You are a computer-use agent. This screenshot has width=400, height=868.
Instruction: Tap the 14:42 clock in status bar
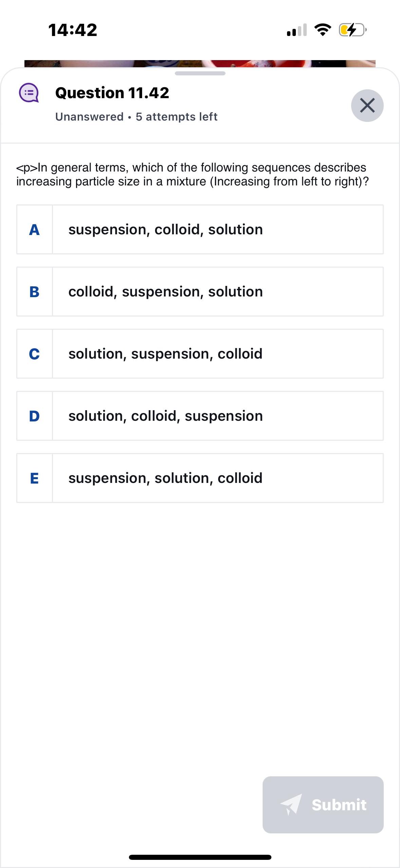(73, 30)
